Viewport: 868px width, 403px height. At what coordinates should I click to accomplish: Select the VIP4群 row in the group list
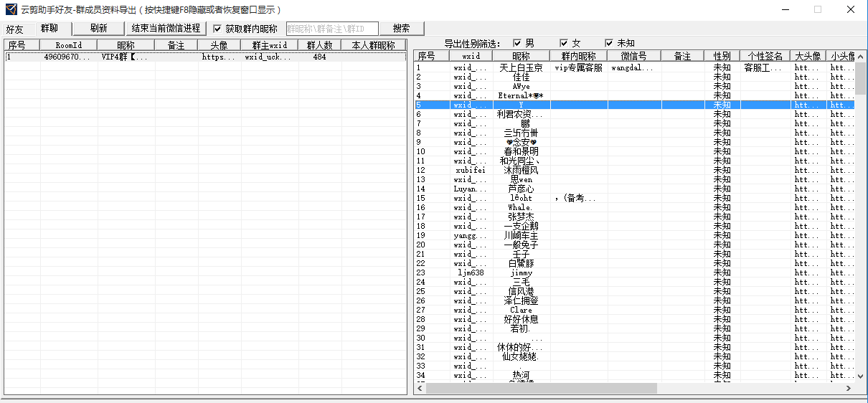tap(122, 57)
